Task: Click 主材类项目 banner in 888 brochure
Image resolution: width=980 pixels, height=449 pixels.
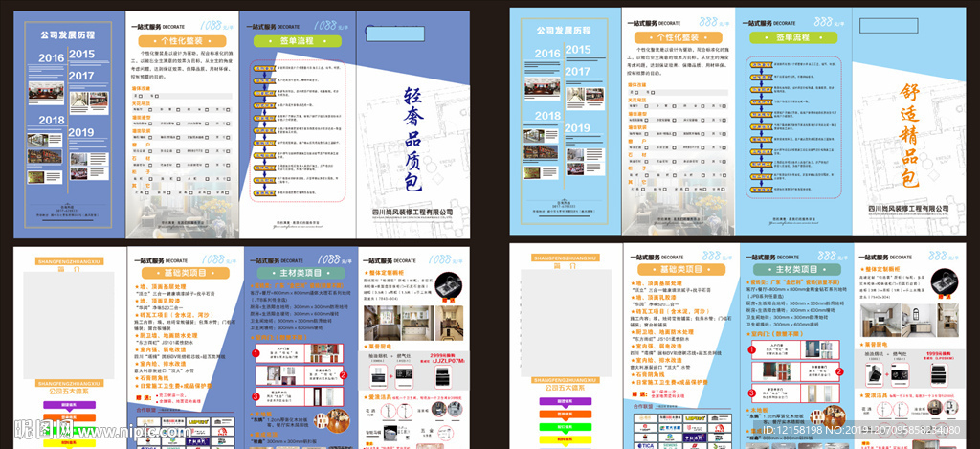Action: click(x=795, y=270)
